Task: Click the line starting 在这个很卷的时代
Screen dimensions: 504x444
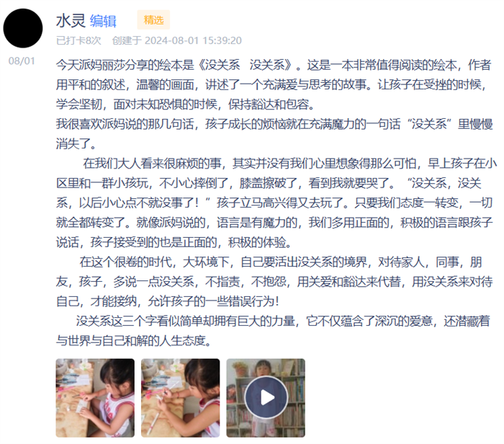Action: point(281,262)
